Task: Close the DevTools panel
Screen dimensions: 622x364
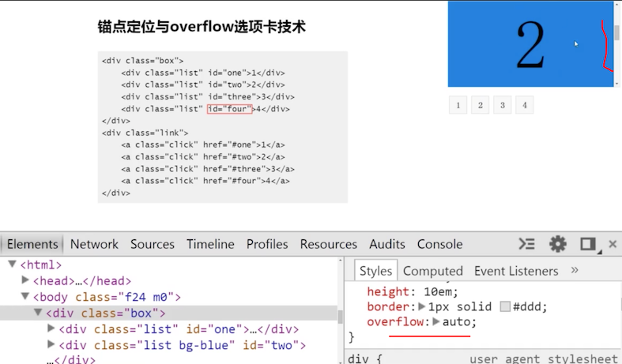Action: pos(613,244)
